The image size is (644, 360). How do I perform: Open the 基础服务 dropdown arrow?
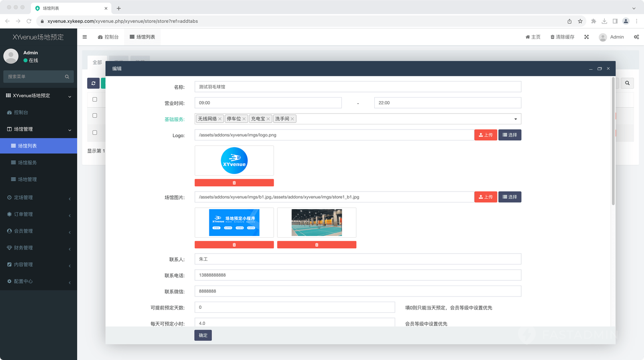[515, 119]
